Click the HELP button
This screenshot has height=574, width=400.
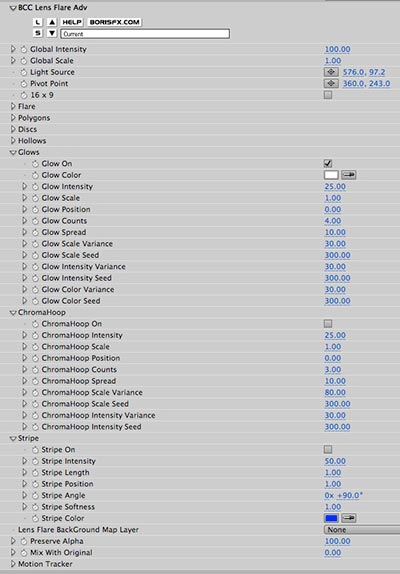72,22
